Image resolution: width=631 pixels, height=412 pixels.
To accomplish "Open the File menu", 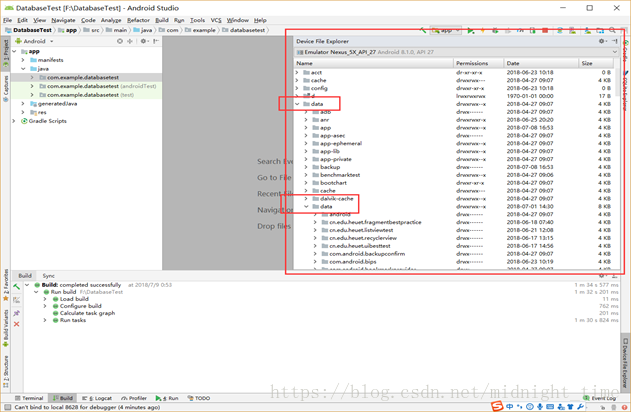I will pyautogui.click(x=7, y=20).
